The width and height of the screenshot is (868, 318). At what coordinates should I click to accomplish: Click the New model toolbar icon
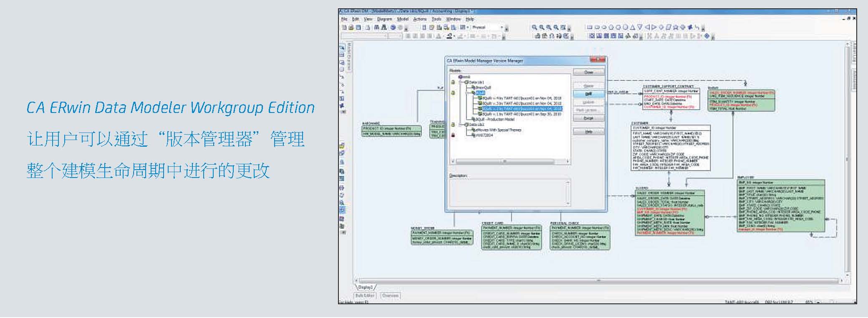click(x=344, y=28)
